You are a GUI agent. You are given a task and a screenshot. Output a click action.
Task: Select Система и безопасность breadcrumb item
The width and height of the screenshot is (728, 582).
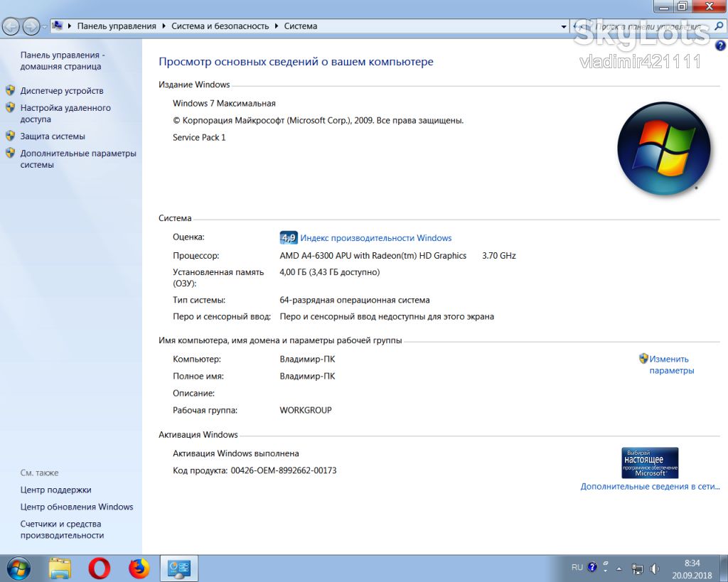point(220,26)
